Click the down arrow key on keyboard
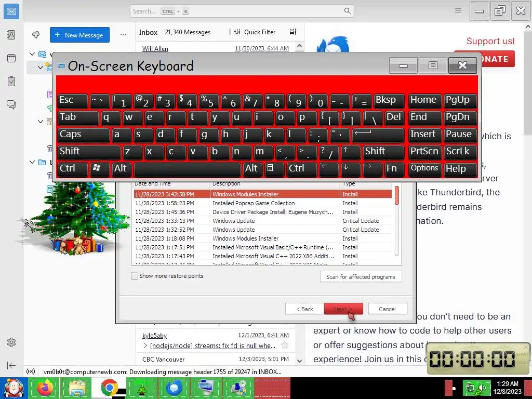 pyautogui.click(x=351, y=169)
